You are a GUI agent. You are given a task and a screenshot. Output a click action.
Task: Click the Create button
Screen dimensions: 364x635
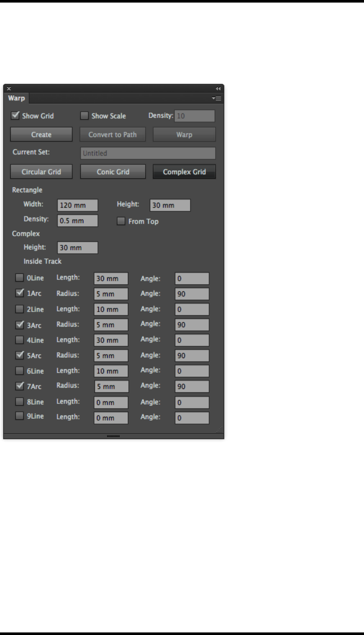pos(41,134)
